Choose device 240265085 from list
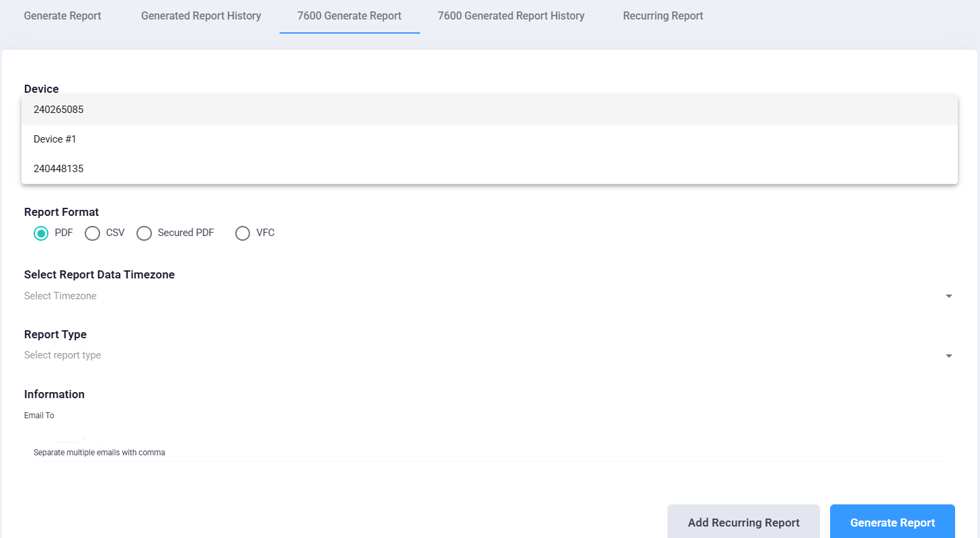This screenshot has height=538, width=980. coord(489,110)
